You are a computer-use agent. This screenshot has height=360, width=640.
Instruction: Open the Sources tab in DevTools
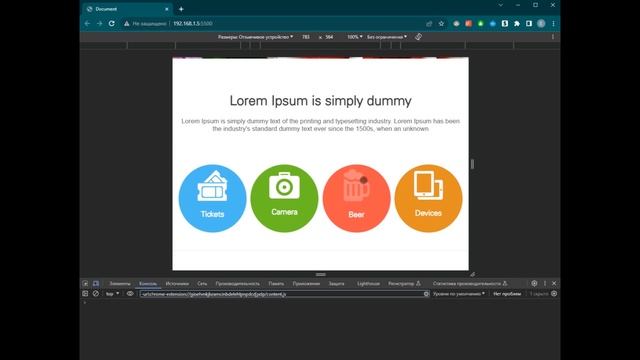[x=177, y=283]
